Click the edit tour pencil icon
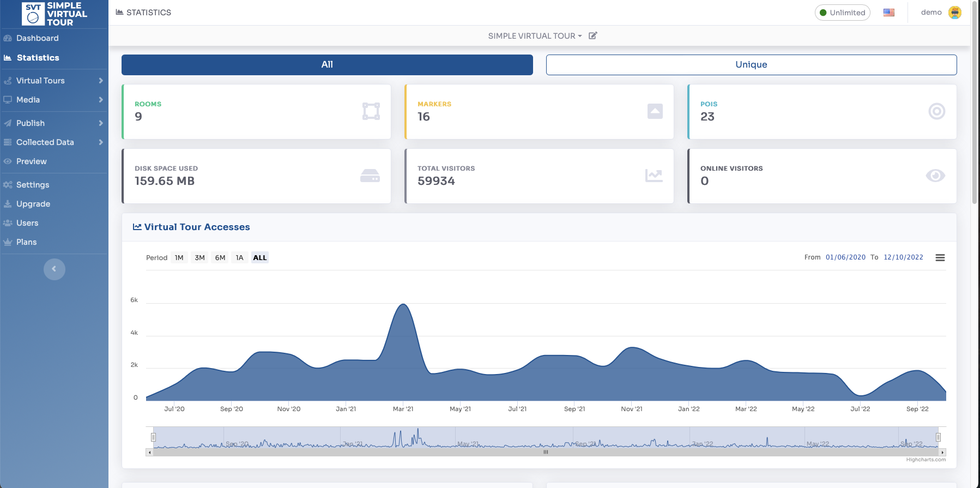The height and width of the screenshot is (488, 980). [593, 35]
